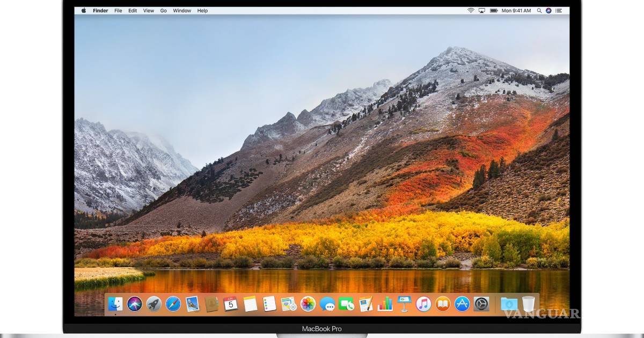Expand the Wi-Fi status menu

(471, 11)
